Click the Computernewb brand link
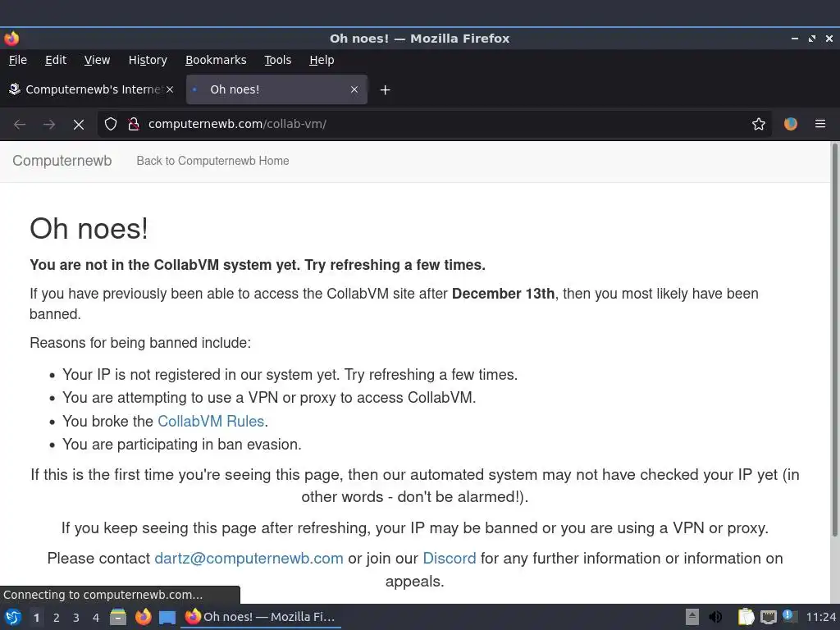840x630 pixels. (62, 161)
